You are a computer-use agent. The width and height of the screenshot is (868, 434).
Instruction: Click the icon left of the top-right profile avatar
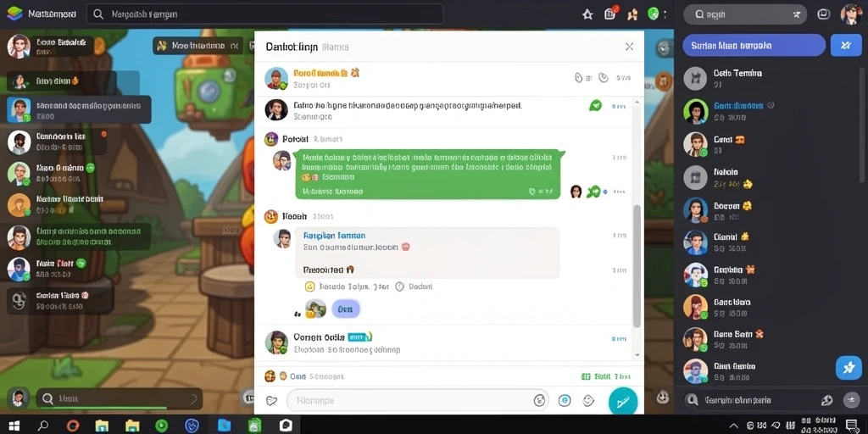[x=824, y=14]
